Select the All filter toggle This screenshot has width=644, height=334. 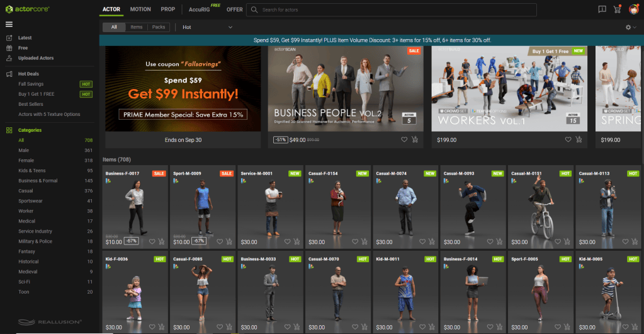point(114,27)
